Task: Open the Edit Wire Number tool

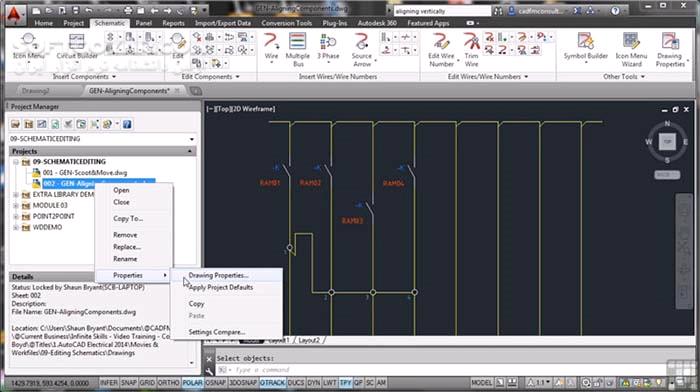Action: [x=441, y=50]
